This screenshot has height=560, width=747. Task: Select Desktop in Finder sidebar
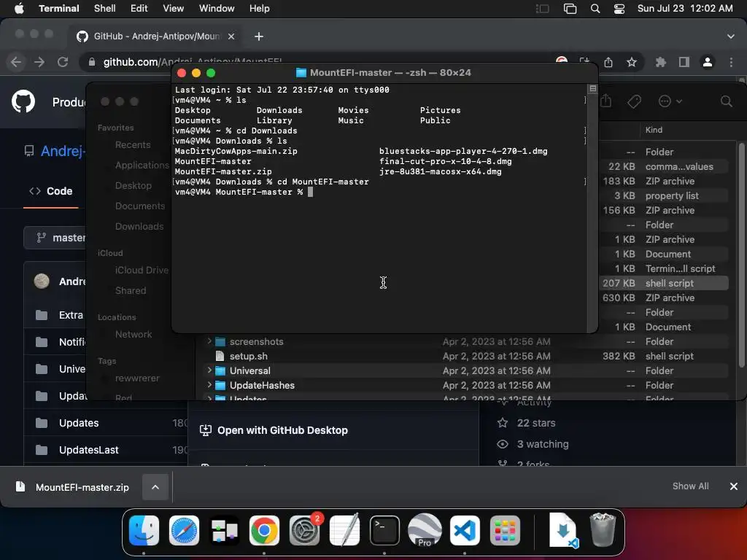pos(133,186)
